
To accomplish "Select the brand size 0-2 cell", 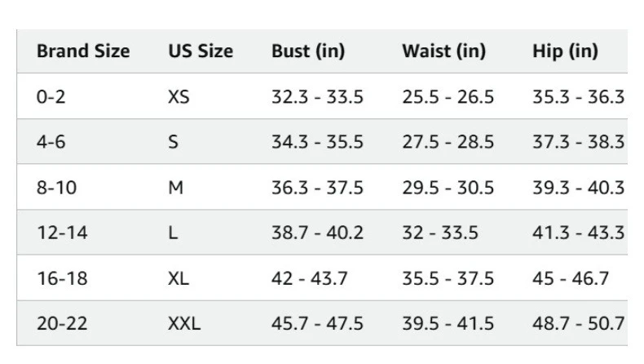I will [x=51, y=97].
